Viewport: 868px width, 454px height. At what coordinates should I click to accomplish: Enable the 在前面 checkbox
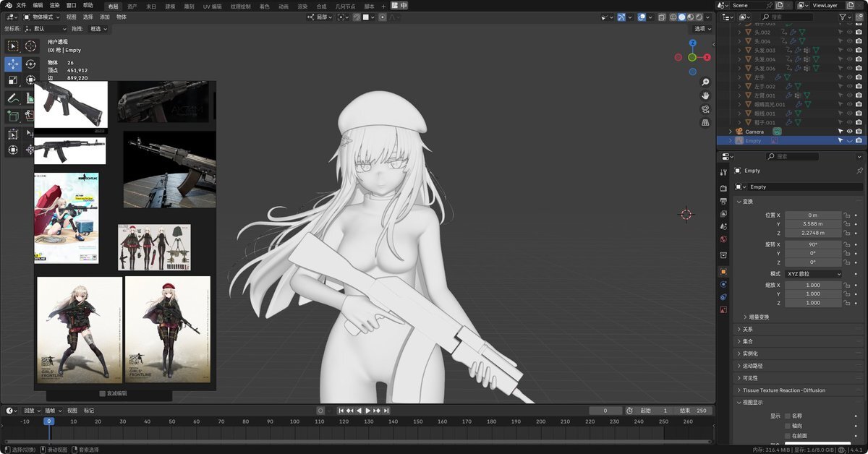coord(788,436)
